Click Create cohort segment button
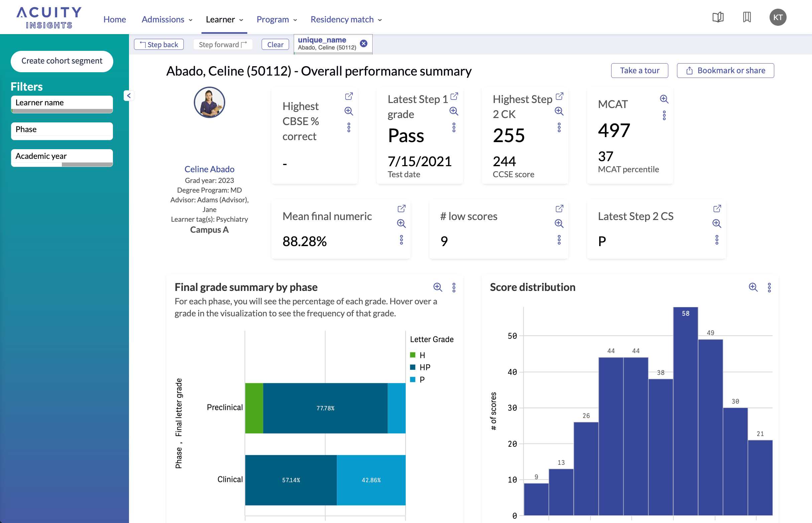Viewport: 812px width, 523px height. tap(62, 61)
